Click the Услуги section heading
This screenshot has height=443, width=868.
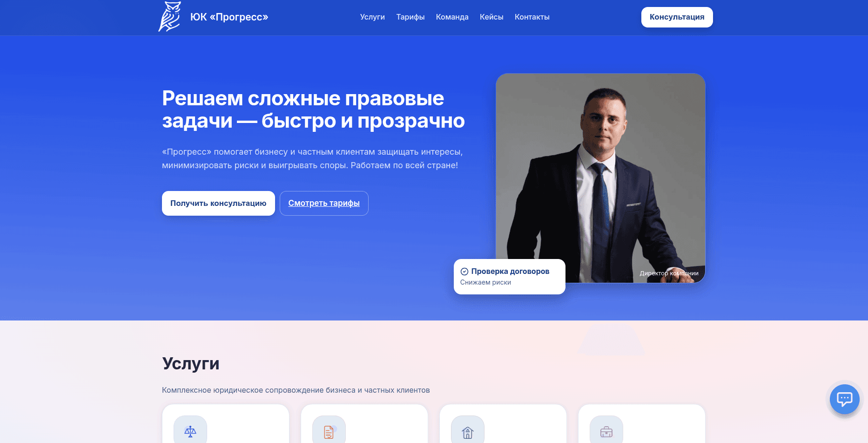pos(191,363)
